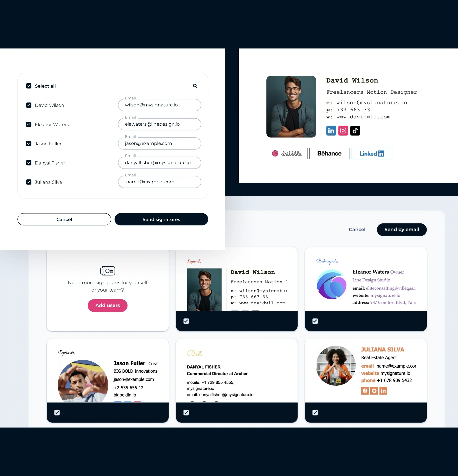
Task: Click Add users button in the empty card
Action: pyautogui.click(x=107, y=305)
